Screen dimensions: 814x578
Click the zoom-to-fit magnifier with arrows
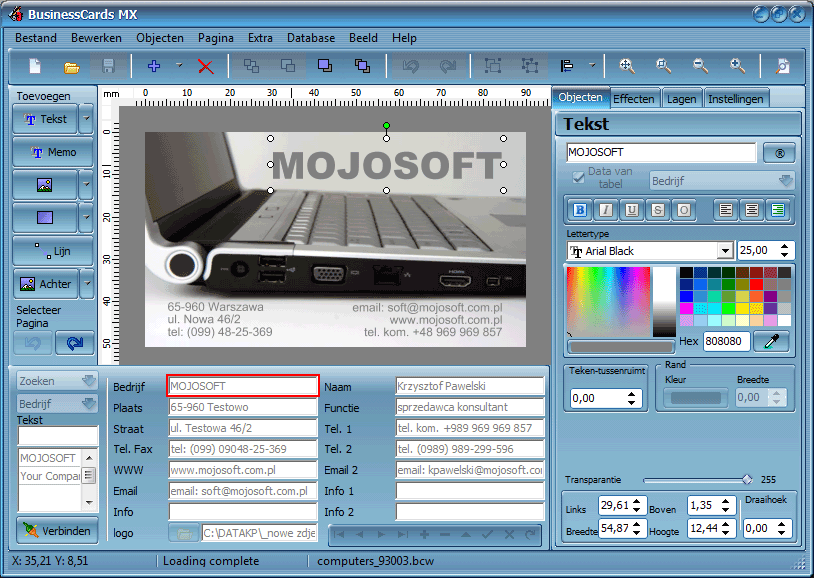click(627, 66)
